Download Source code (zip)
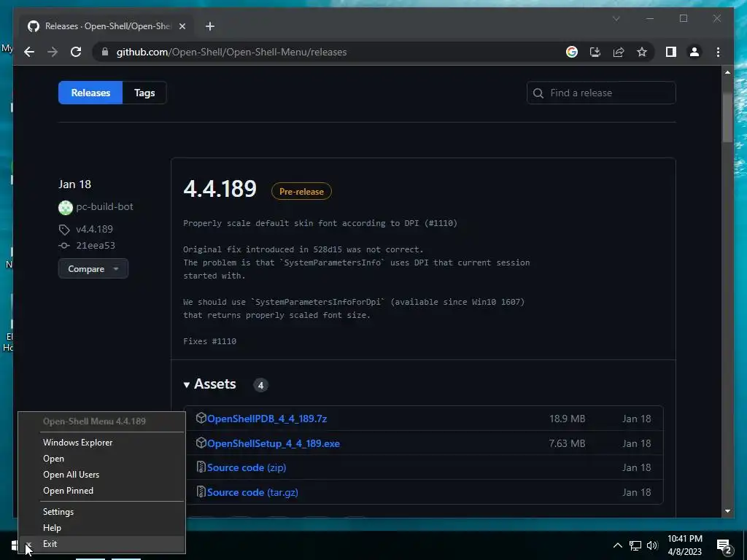 [247, 467]
